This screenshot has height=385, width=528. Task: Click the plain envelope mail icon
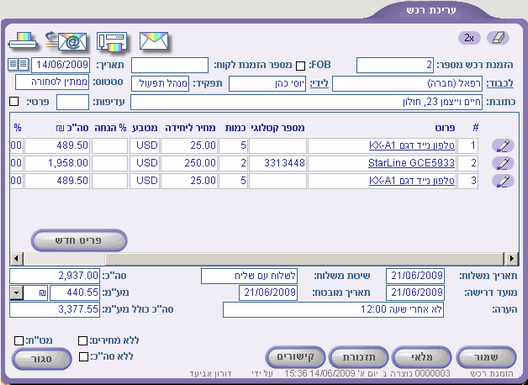(x=154, y=41)
